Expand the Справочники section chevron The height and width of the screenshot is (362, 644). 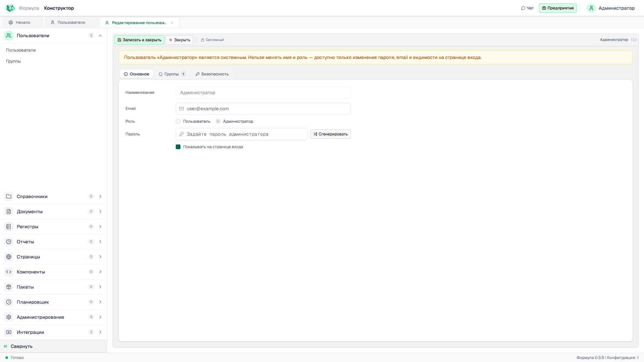coord(100,196)
